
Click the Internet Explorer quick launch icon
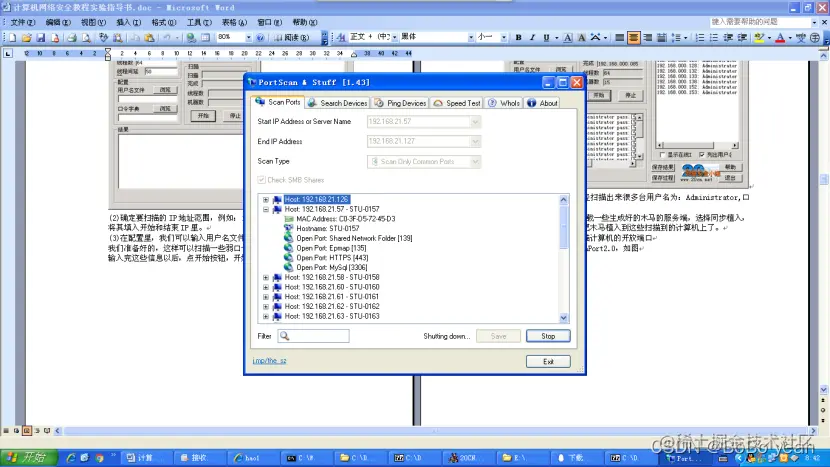70,458
